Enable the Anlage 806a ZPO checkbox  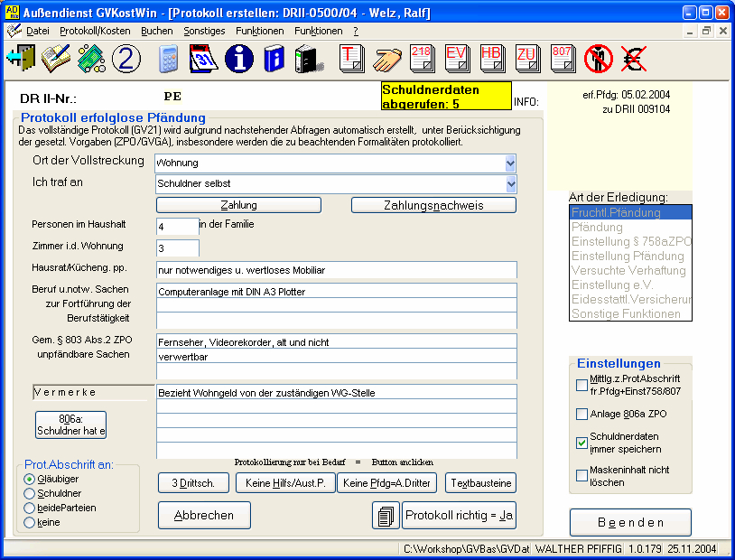tap(581, 415)
